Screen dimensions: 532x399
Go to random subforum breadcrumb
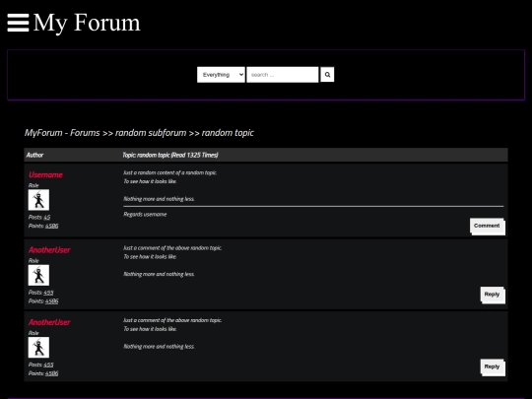click(151, 133)
